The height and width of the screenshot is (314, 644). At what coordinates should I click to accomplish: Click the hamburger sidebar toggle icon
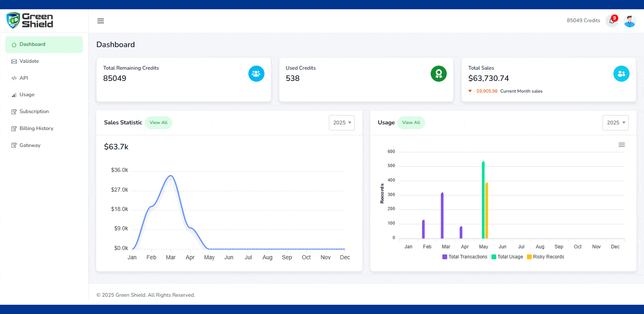pos(101,21)
